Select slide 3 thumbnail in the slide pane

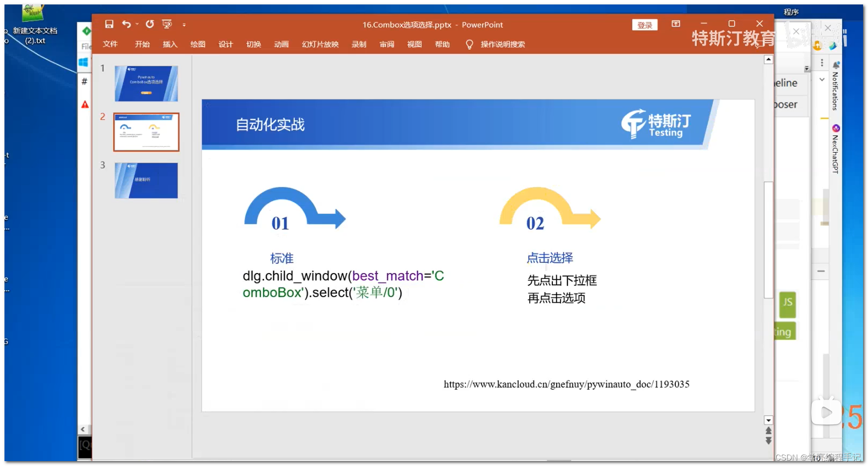click(146, 180)
